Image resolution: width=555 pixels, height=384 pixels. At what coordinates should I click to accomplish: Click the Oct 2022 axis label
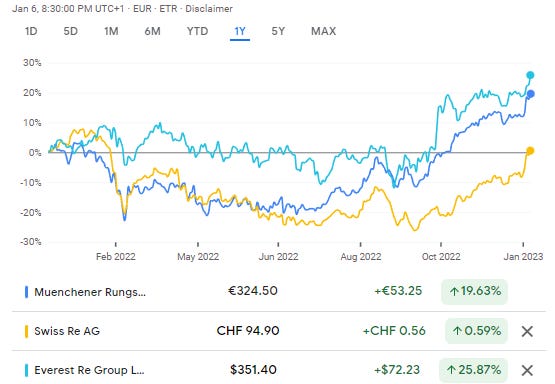[x=441, y=257]
